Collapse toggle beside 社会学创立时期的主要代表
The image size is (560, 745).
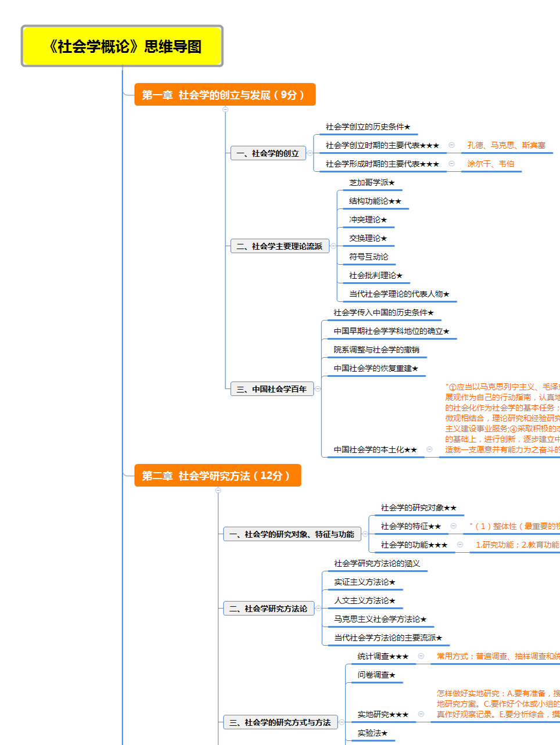click(x=451, y=145)
